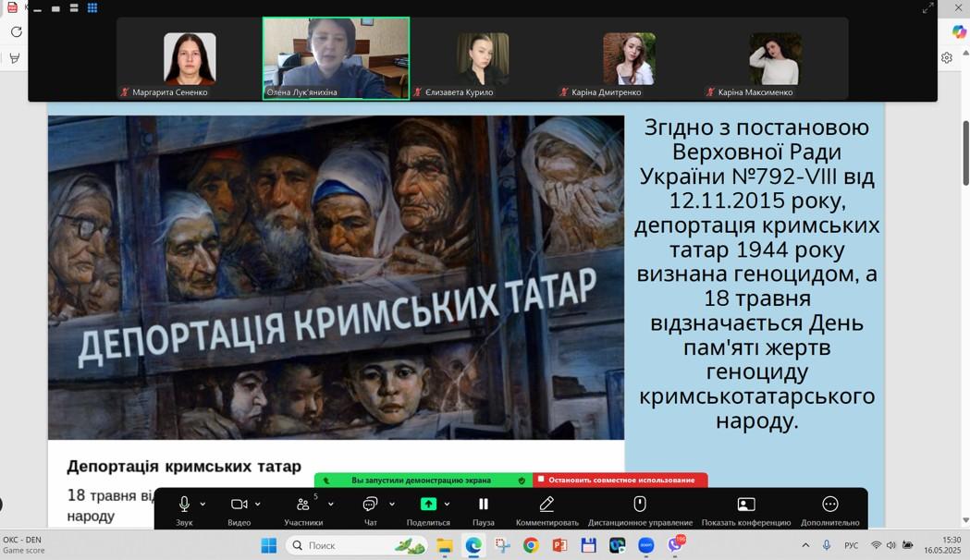This screenshot has height=560, width=970.
Task: Expand participants options arrow beside Участники
Action: (331, 505)
